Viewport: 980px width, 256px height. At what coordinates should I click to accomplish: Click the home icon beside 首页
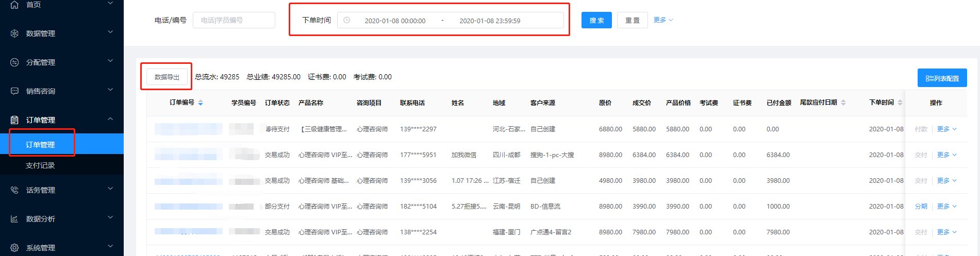(x=14, y=5)
